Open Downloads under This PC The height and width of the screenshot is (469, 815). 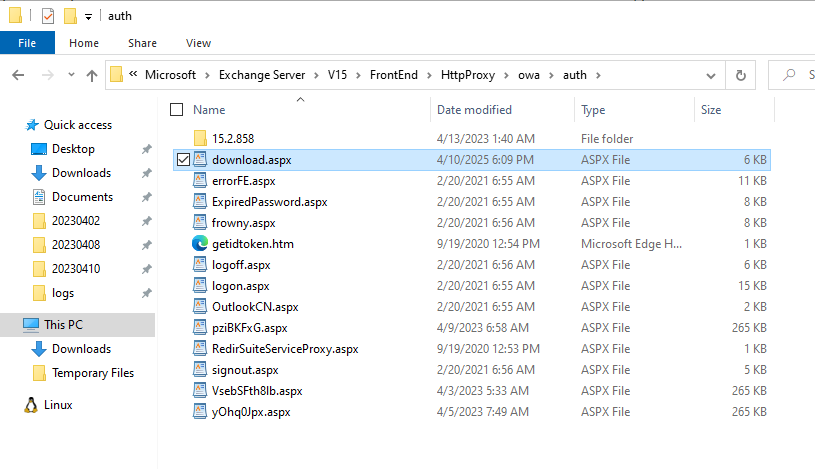point(81,349)
